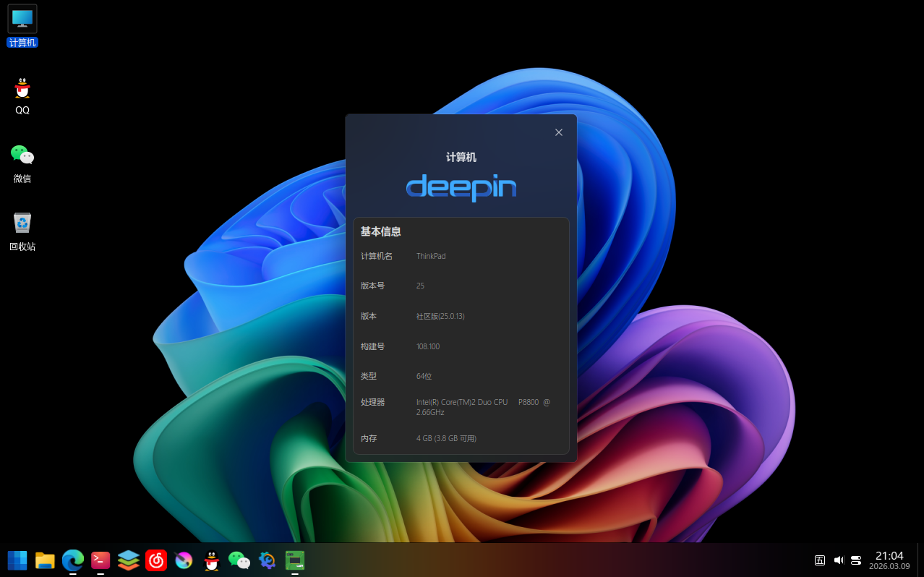This screenshot has width=924, height=577.
Task: Click the 计算机名 label
Action: click(x=377, y=256)
